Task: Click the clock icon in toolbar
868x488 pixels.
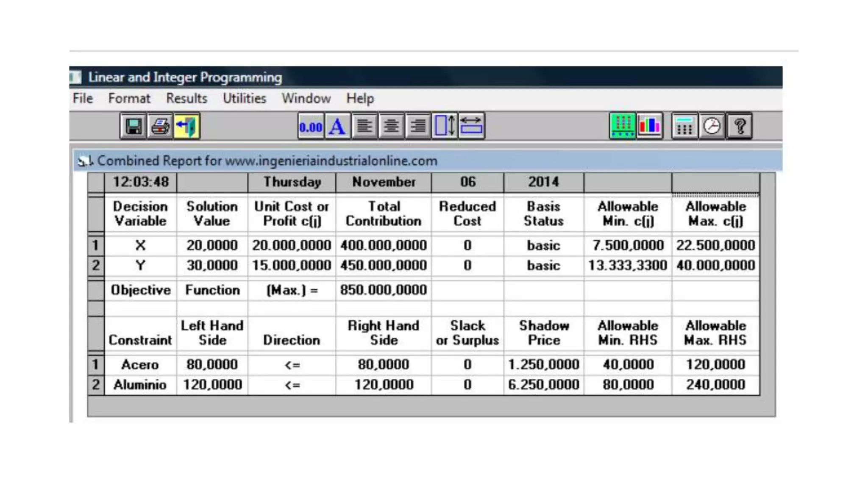Action: [712, 126]
